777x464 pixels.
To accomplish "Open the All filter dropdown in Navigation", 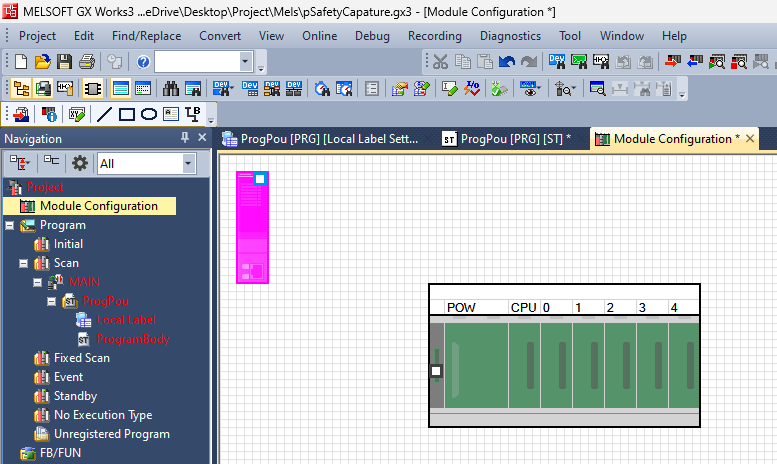I will click(188, 163).
